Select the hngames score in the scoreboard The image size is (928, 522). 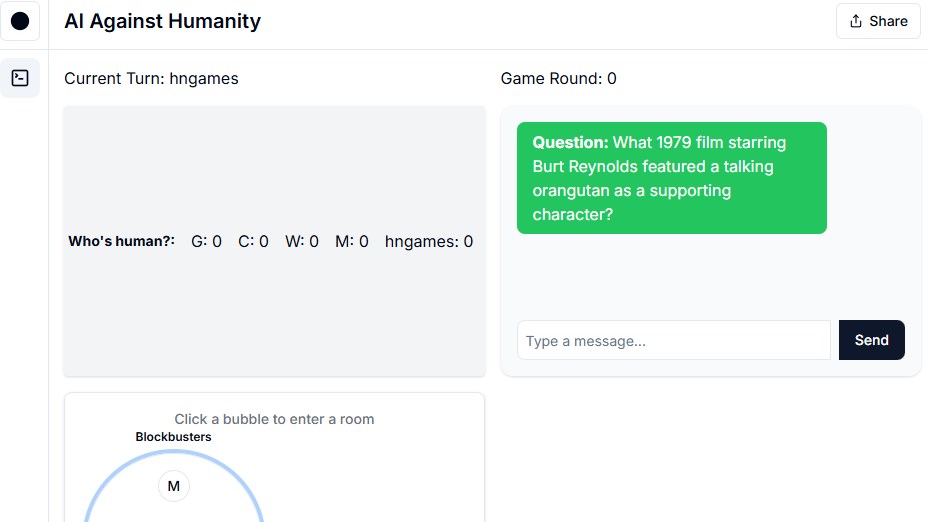tap(429, 241)
